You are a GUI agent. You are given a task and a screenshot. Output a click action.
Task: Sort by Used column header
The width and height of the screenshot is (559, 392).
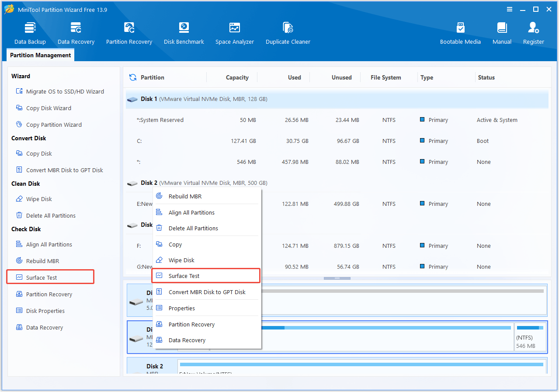tap(294, 77)
